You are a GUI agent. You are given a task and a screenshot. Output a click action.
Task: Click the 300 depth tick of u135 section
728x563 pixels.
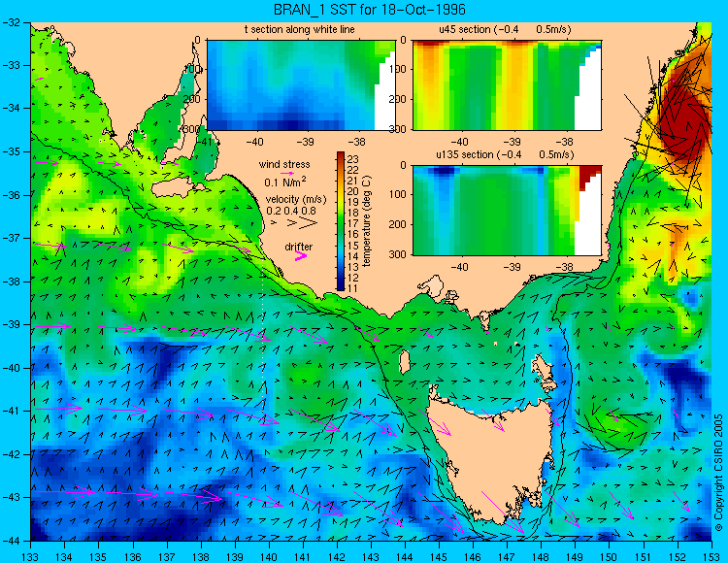pos(399,254)
